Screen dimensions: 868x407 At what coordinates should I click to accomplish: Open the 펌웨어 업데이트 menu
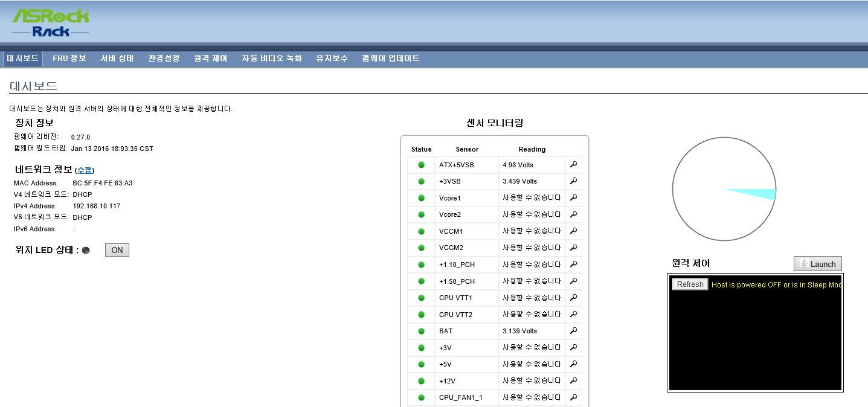[x=391, y=59]
